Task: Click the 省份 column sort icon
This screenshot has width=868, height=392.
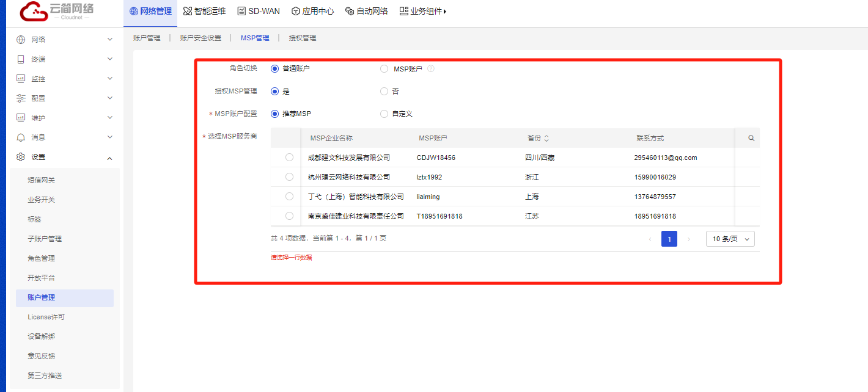Action: click(546, 139)
